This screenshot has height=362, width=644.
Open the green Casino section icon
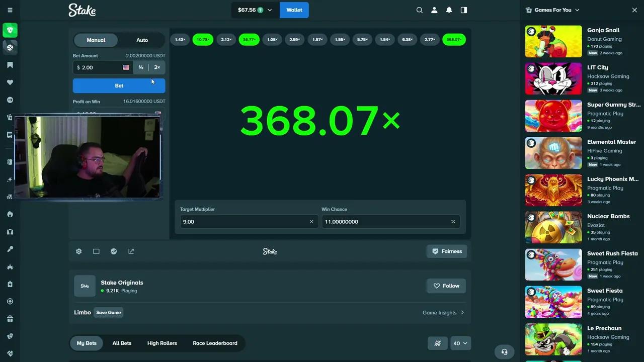(10, 30)
